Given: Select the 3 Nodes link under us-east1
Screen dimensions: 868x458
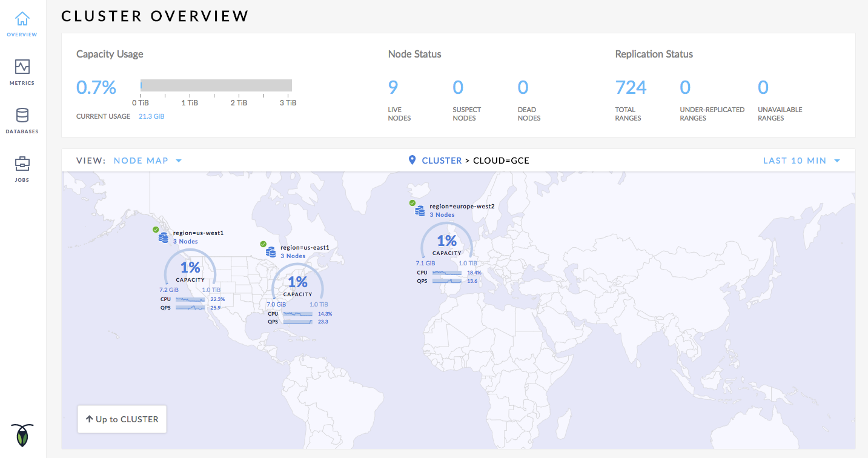Looking at the screenshot, I should point(293,256).
